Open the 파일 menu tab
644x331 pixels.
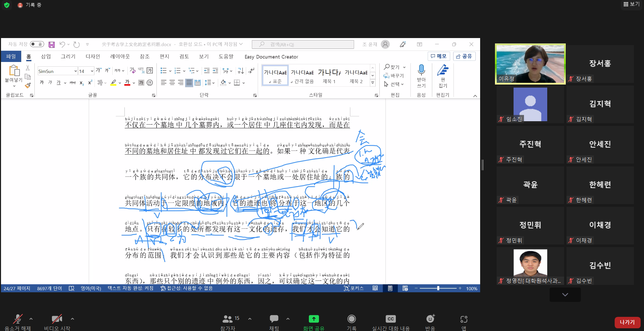point(11,57)
